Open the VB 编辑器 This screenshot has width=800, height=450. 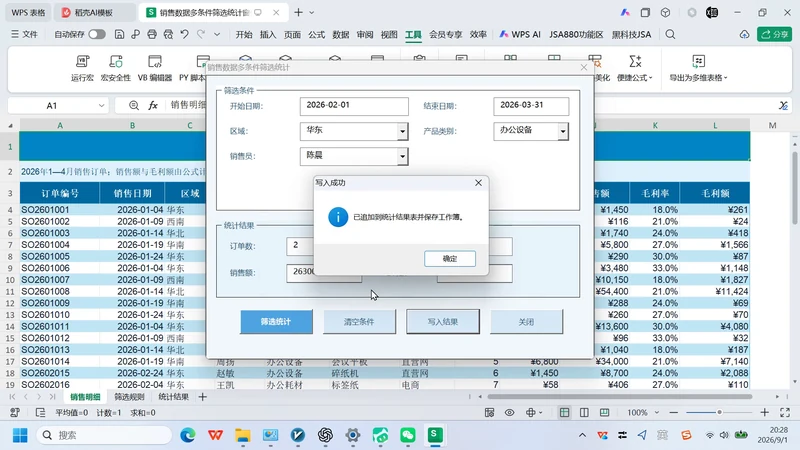[x=155, y=68]
